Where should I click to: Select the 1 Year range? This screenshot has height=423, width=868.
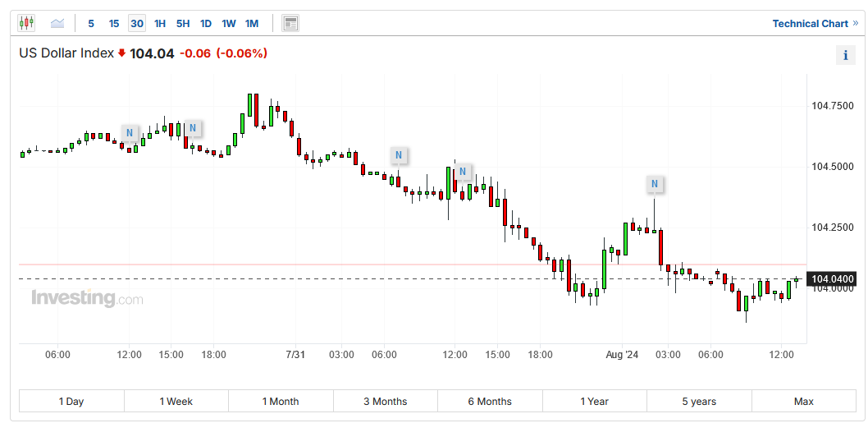594,401
